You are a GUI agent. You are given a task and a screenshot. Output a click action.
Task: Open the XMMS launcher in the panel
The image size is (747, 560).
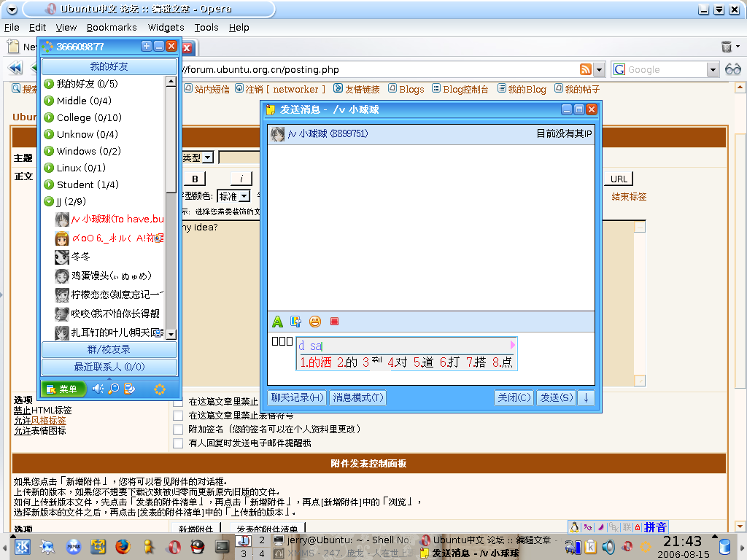pos(74,547)
